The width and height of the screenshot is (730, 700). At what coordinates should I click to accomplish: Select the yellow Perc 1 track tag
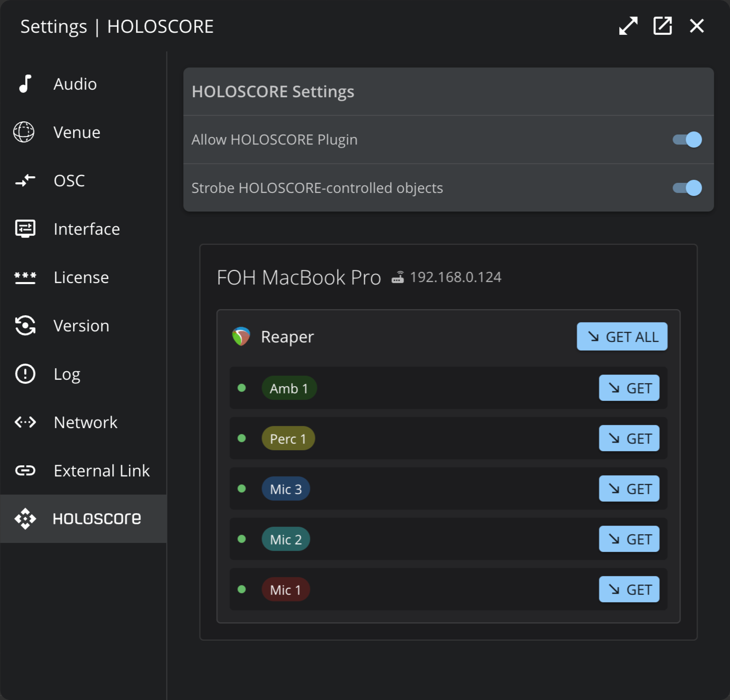tap(288, 439)
